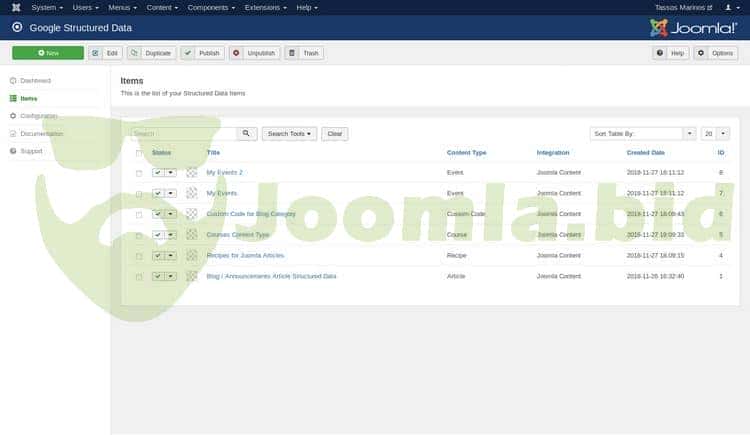The image size is (750, 435).
Task: Open the Help menu in top bar
Action: (x=307, y=8)
